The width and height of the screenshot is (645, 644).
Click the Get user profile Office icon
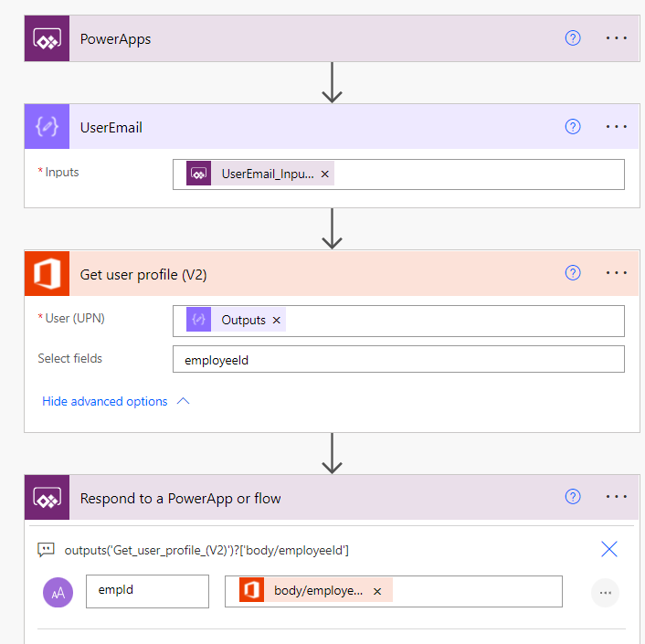47,273
